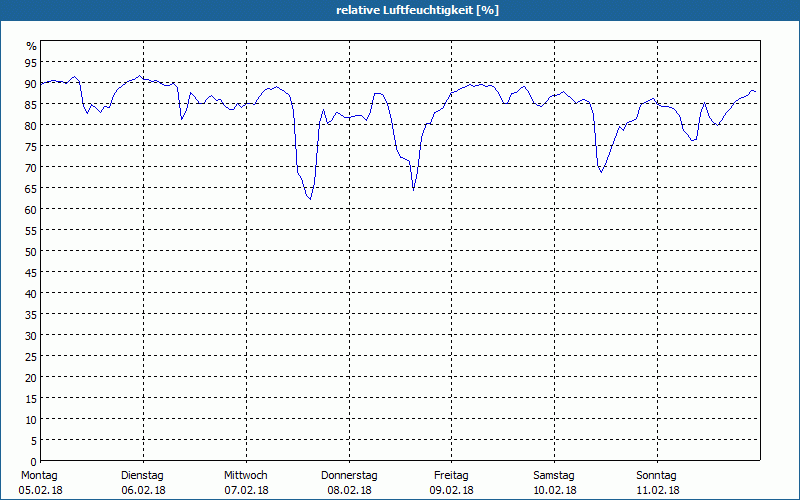
Task: Click the y-axis value '60'
Action: pos(31,210)
